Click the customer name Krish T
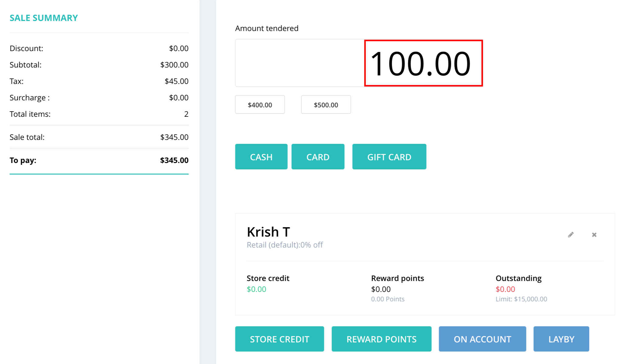Viewport: 632px width, 364px height. 268,232
